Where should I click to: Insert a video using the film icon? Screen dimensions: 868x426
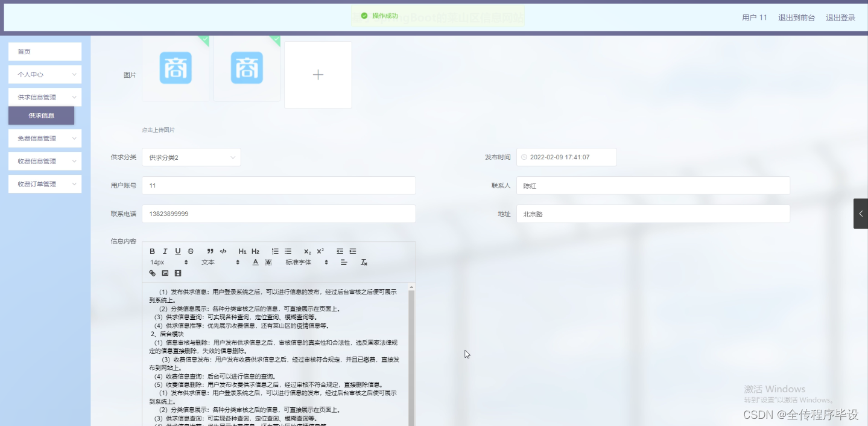[177, 273]
